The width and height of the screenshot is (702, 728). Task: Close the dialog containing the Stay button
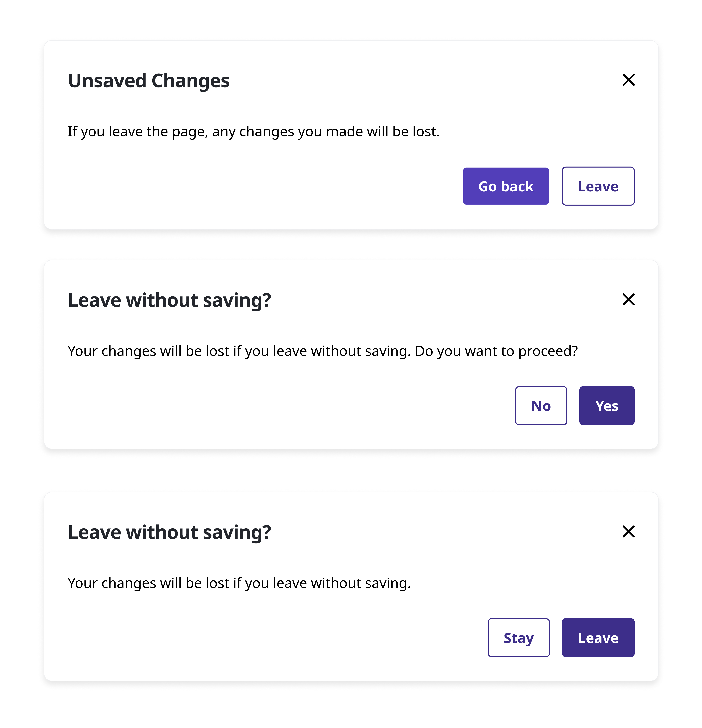pyautogui.click(x=628, y=531)
